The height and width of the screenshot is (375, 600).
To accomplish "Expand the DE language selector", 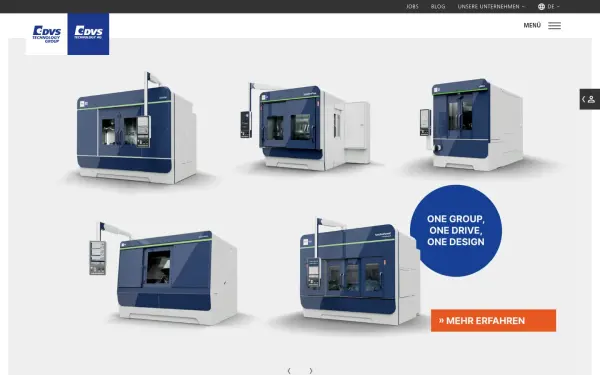I will [x=553, y=7].
